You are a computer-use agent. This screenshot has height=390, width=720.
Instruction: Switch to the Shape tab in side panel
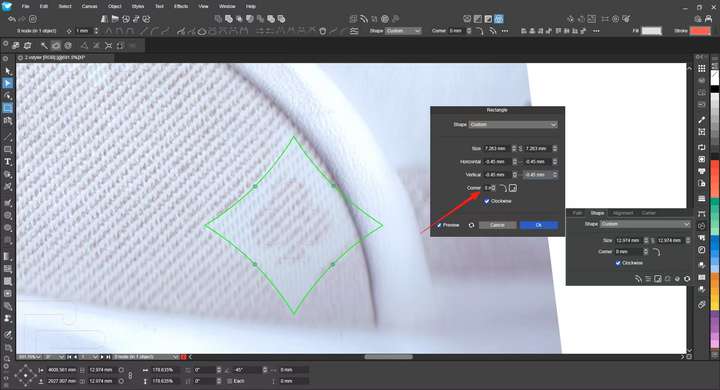click(x=597, y=213)
